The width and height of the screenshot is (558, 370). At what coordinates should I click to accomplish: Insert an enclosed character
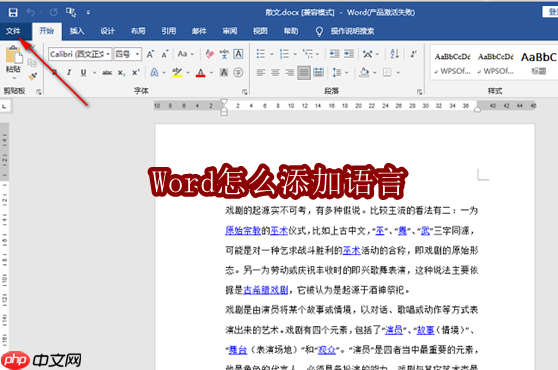(x=238, y=73)
